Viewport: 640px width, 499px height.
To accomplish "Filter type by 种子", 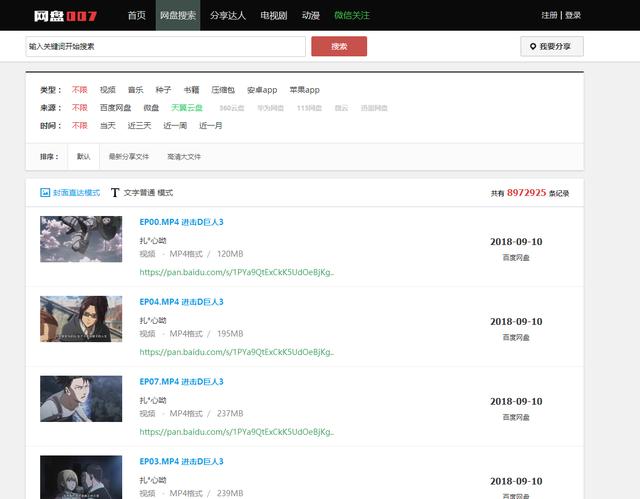I will [163, 90].
